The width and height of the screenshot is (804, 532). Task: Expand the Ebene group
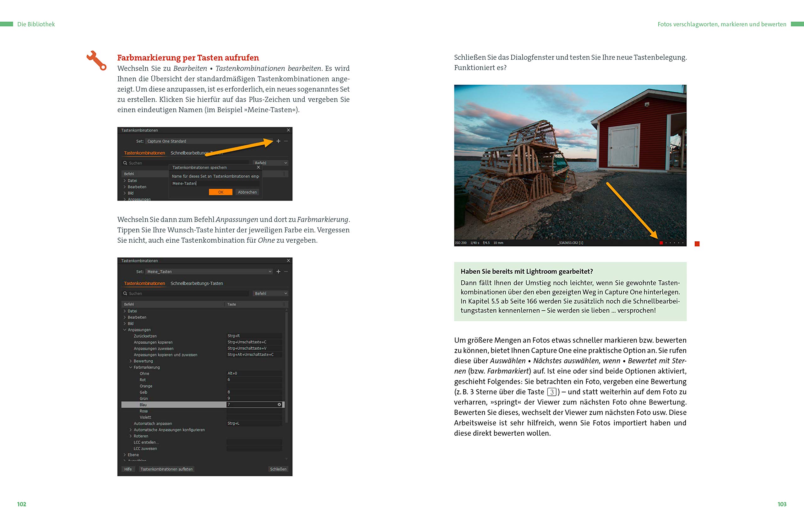(x=125, y=455)
